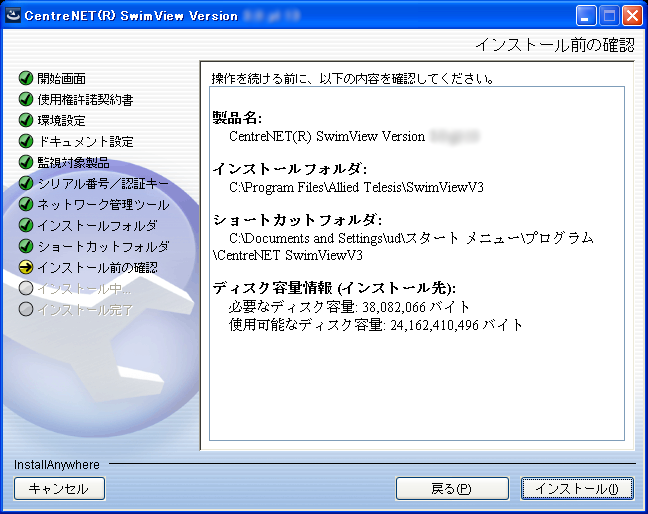
Task: Click the yellow arrow icon beside インストール前の確認
Action: [x=26, y=267]
